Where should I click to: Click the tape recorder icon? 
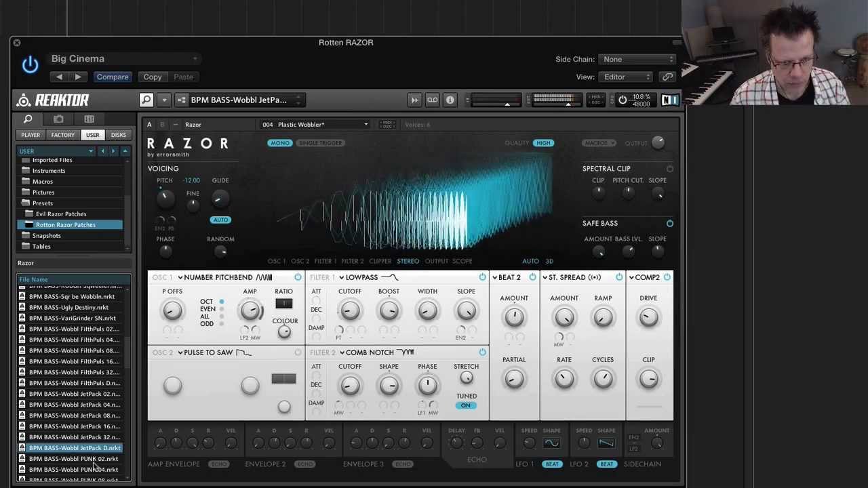click(x=432, y=100)
